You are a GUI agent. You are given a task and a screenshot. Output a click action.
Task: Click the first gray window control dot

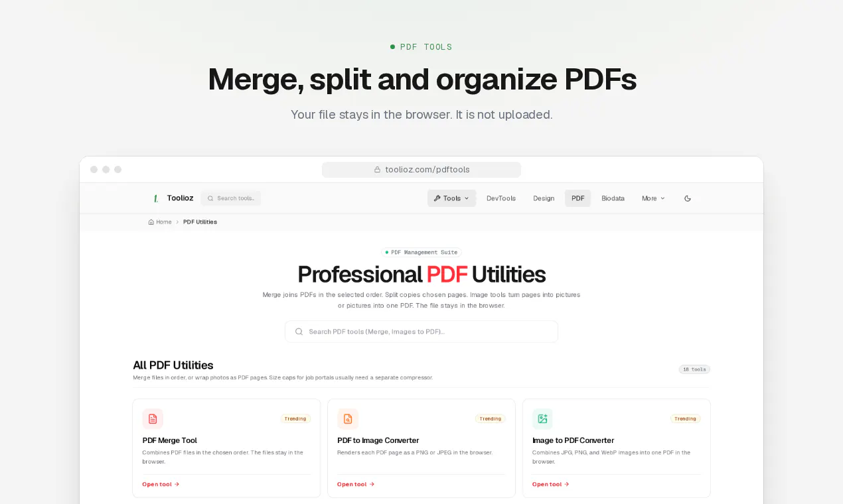point(94,170)
